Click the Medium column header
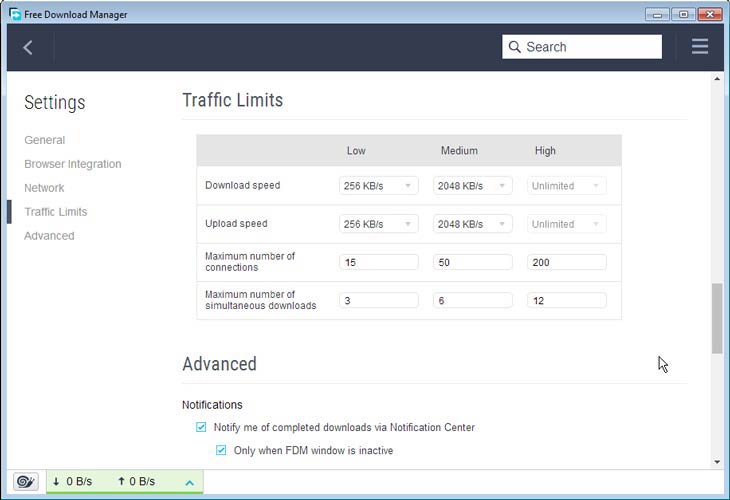 pyautogui.click(x=459, y=151)
